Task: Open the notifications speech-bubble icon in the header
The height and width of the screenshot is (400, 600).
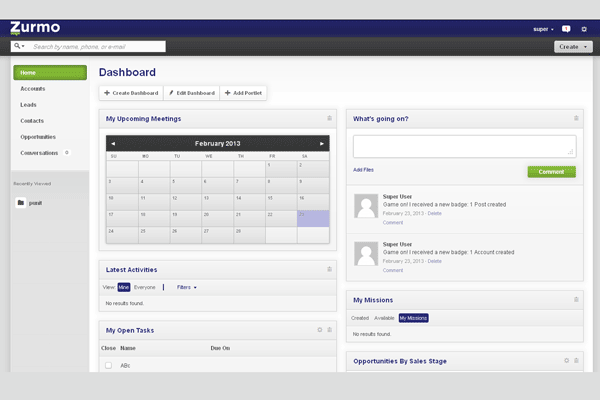Action: tap(566, 29)
